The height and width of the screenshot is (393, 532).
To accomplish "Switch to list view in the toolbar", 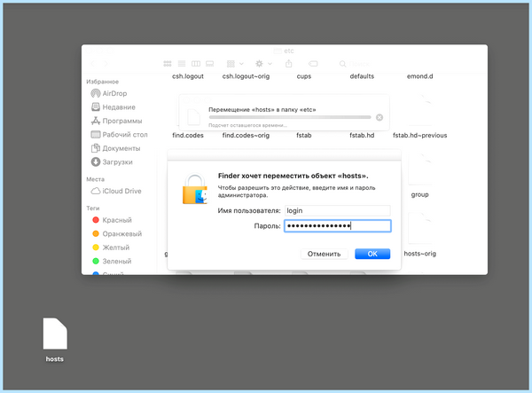I will click(x=182, y=64).
